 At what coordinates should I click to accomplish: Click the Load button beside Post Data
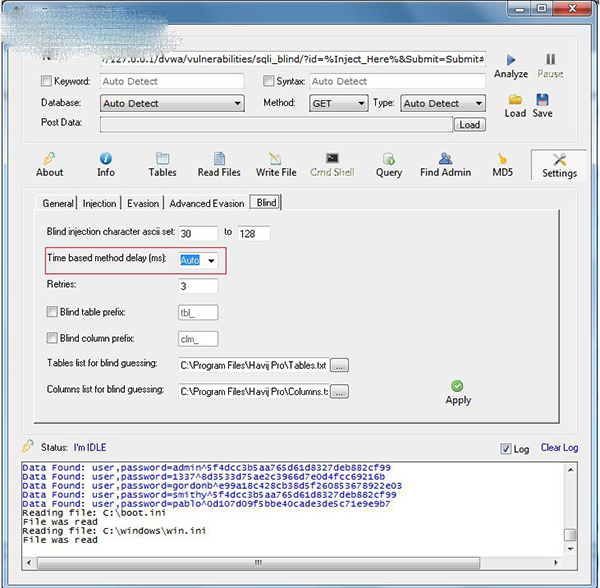click(x=470, y=125)
